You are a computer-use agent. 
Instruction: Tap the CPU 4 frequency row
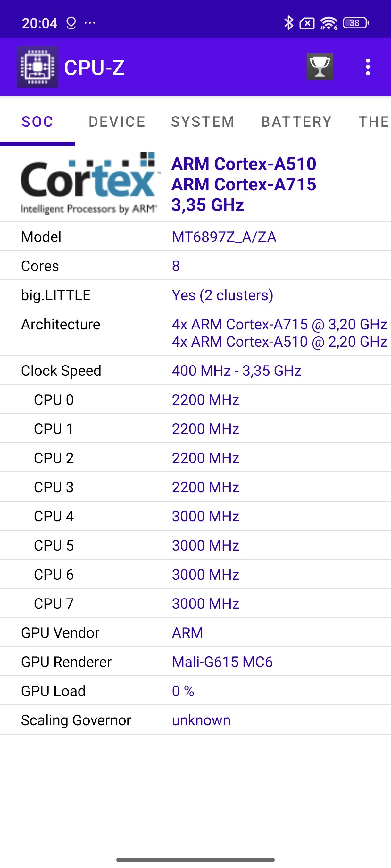tap(195, 516)
